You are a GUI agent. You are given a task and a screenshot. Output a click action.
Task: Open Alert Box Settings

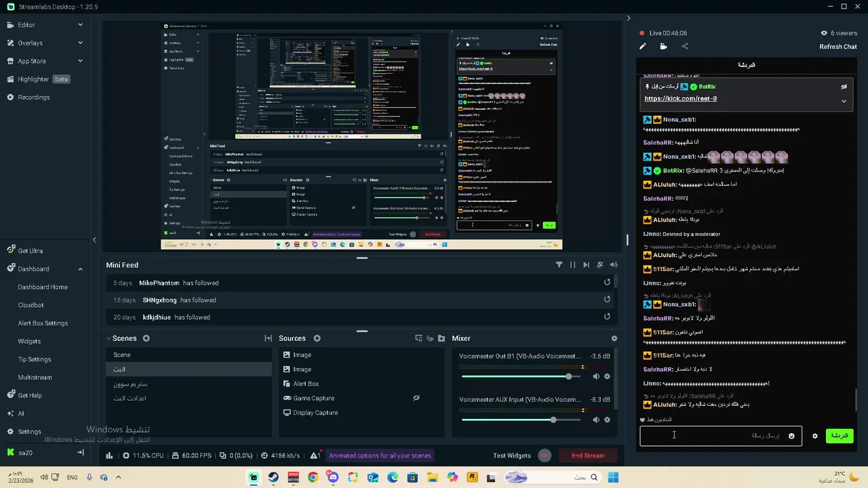pyautogui.click(x=43, y=323)
